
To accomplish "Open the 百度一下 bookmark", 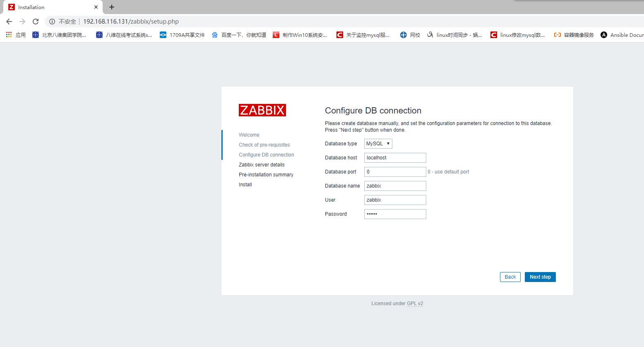I will pyautogui.click(x=239, y=35).
